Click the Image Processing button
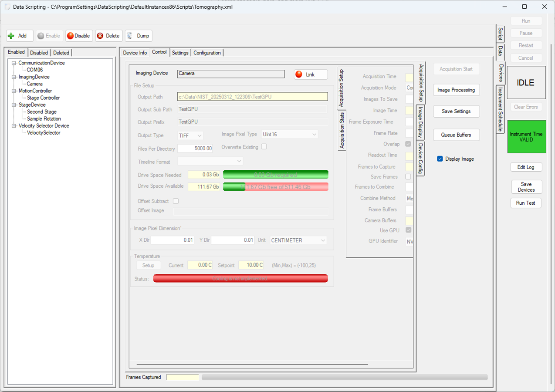The width and height of the screenshot is (555, 392). click(456, 90)
